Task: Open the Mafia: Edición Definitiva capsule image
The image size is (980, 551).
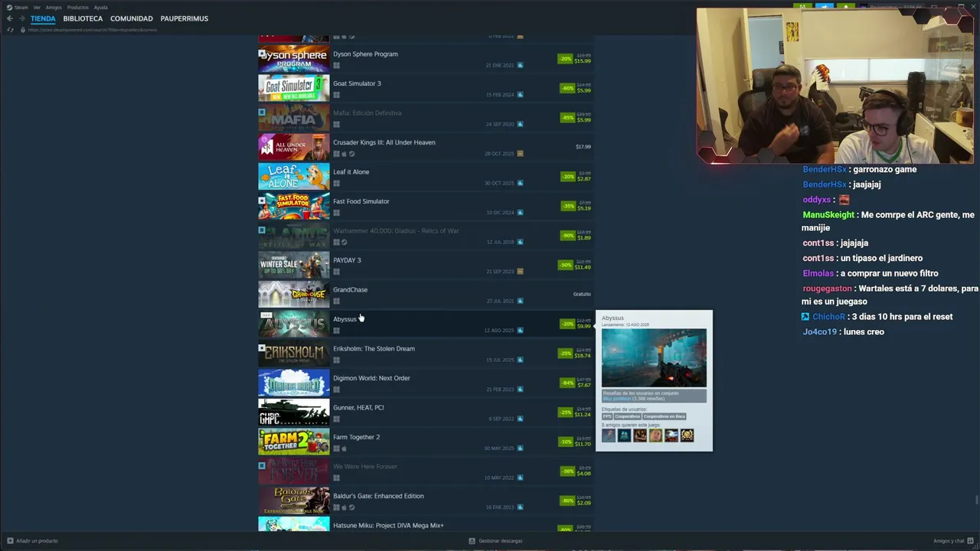Action: [294, 118]
